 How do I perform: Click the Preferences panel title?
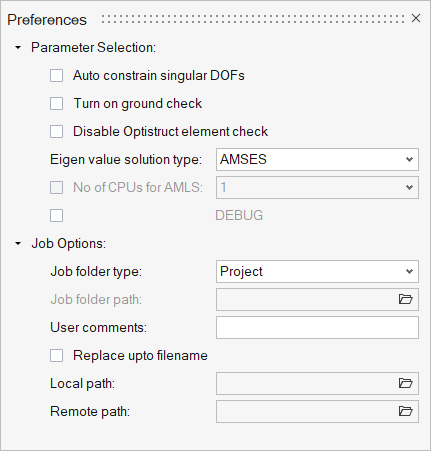(x=47, y=20)
